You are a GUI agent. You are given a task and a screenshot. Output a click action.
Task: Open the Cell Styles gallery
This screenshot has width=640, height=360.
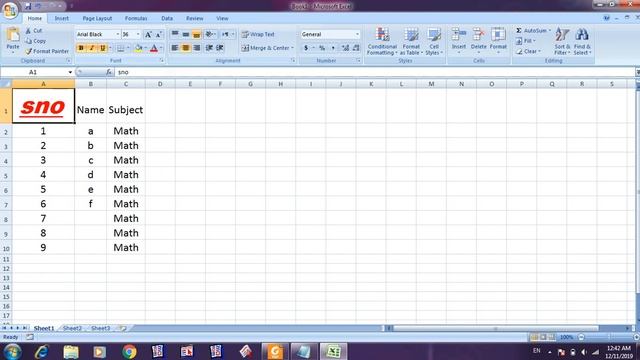(434, 41)
